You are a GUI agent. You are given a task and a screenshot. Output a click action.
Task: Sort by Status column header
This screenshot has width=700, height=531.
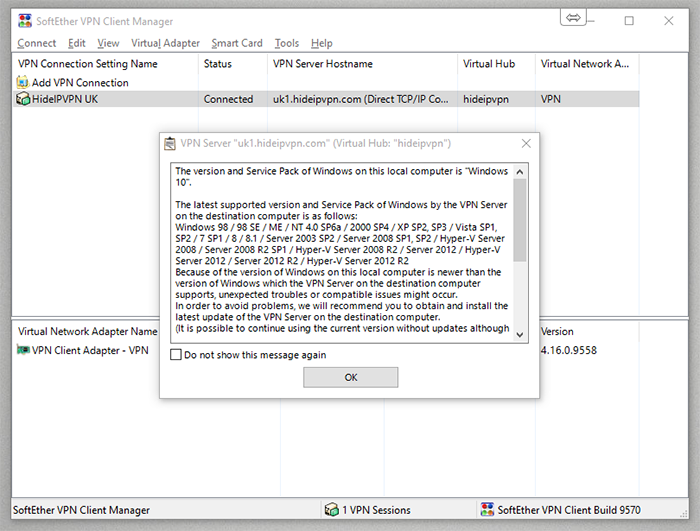(x=233, y=64)
